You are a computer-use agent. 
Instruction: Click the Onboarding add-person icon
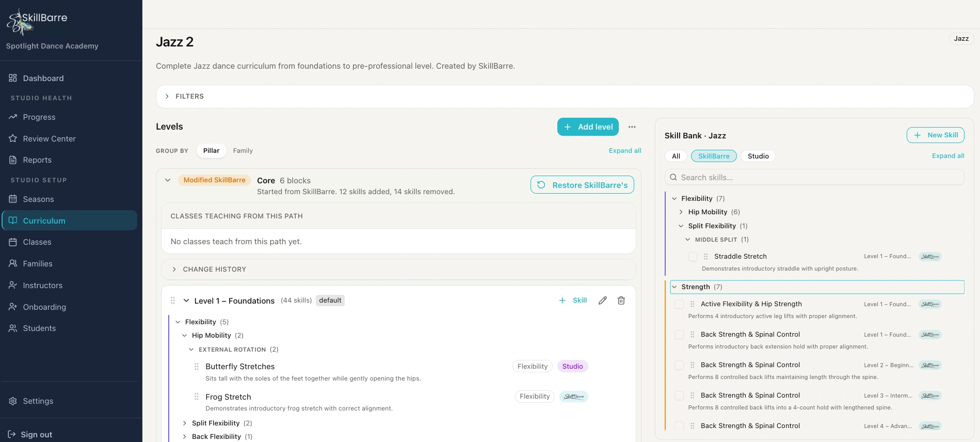13,307
